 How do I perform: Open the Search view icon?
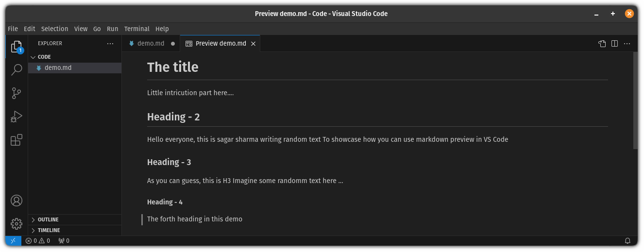click(17, 70)
